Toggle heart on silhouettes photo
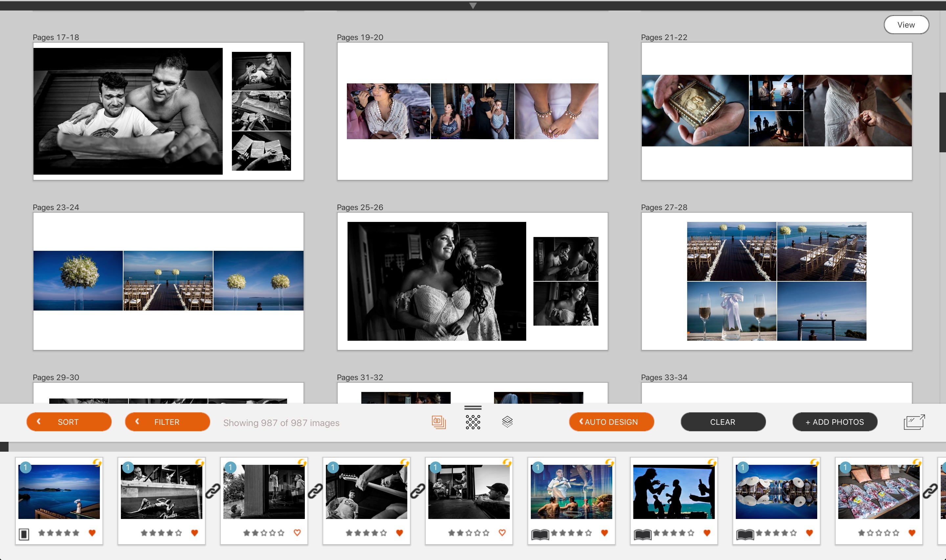 coord(707,533)
